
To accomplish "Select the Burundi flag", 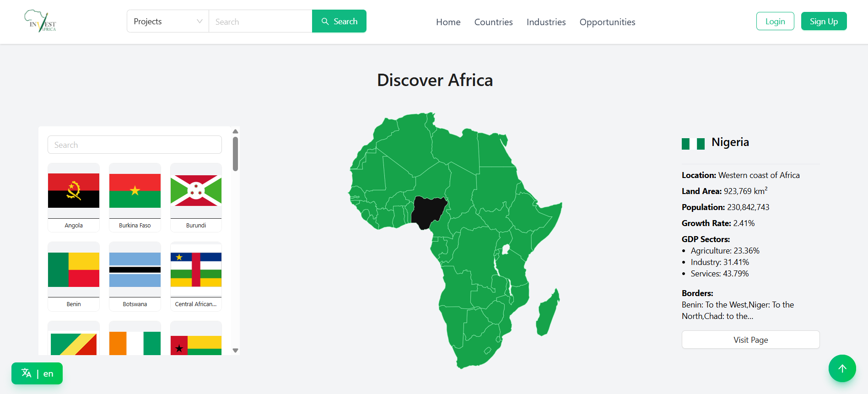I will 196,191.
